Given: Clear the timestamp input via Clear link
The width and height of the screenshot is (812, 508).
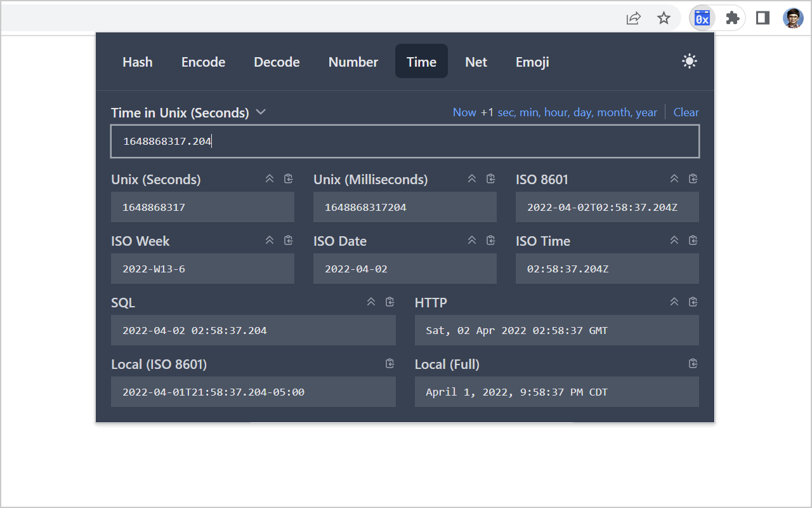Looking at the screenshot, I should coord(686,112).
